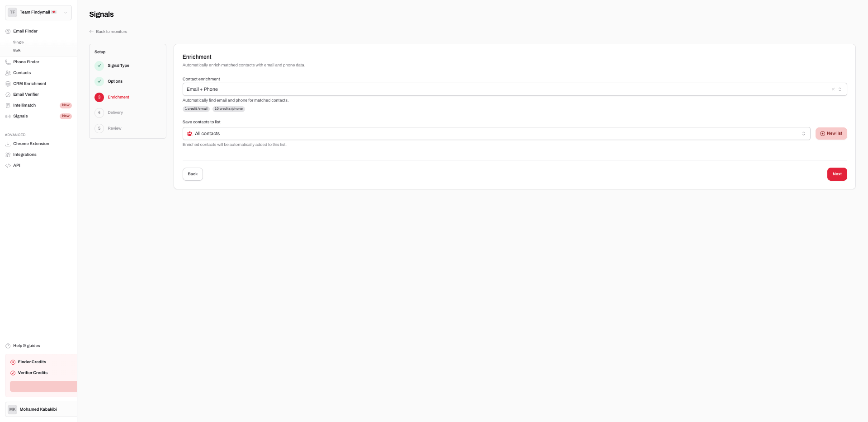Screen dimensions: 868x422
Task: Click the Chrome Extension download icon
Action: tap(8, 144)
